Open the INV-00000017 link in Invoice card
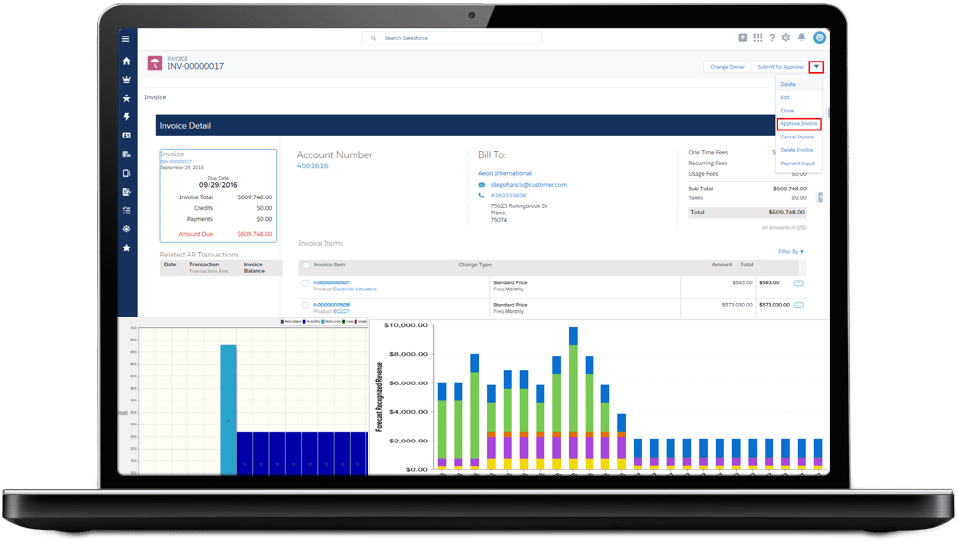The height and width of the screenshot is (541, 958). tap(176, 161)
